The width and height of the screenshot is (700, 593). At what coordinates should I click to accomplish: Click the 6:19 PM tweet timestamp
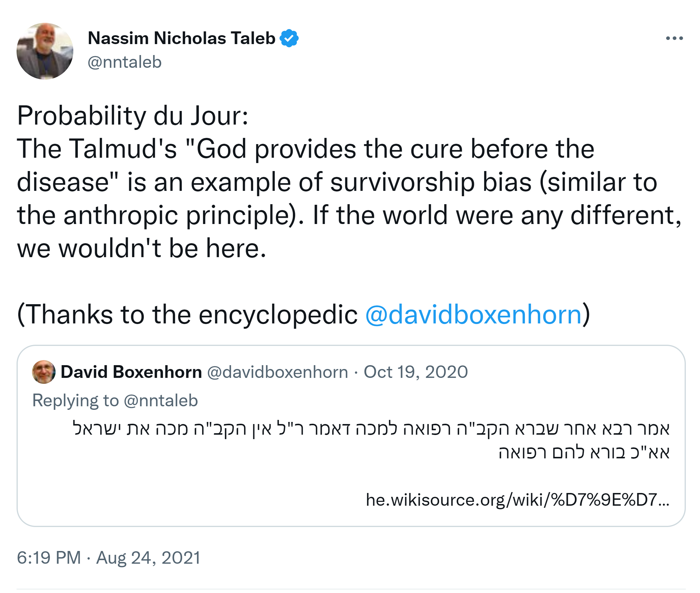coord(49,558)
